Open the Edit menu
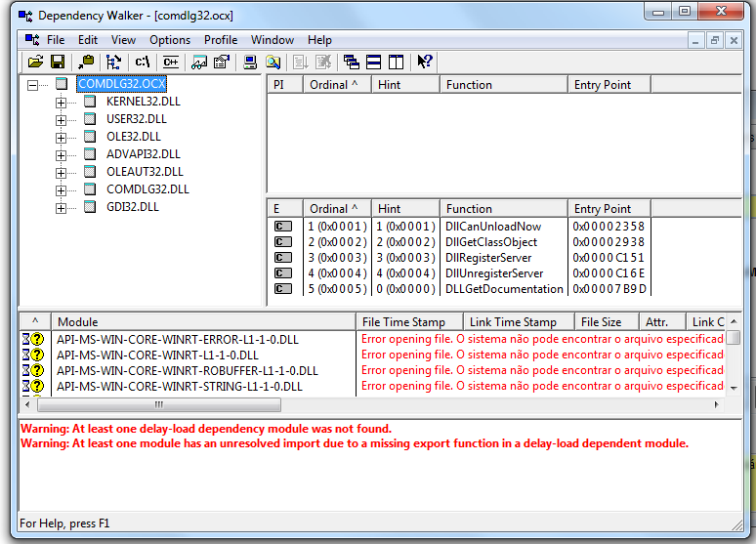This screenshot has width=756, height=544. click(88, 40)
